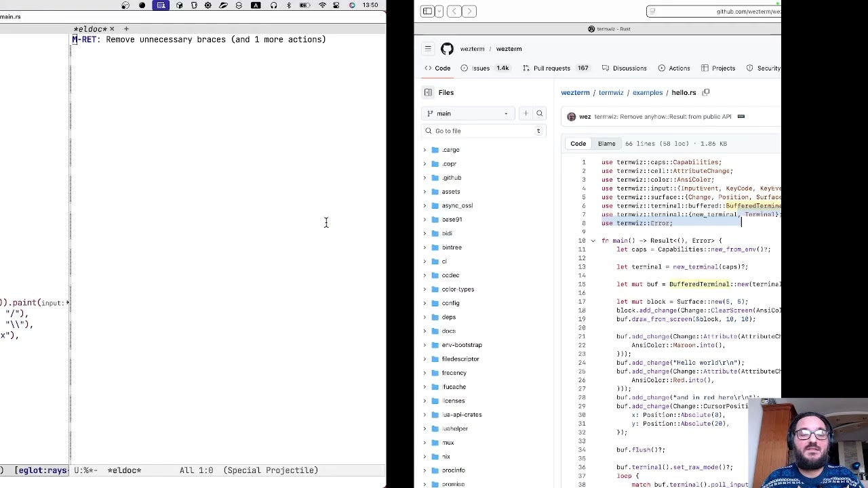
Task: Follow wezterm breadcrumb link
Action: click(x=575, y=93)
